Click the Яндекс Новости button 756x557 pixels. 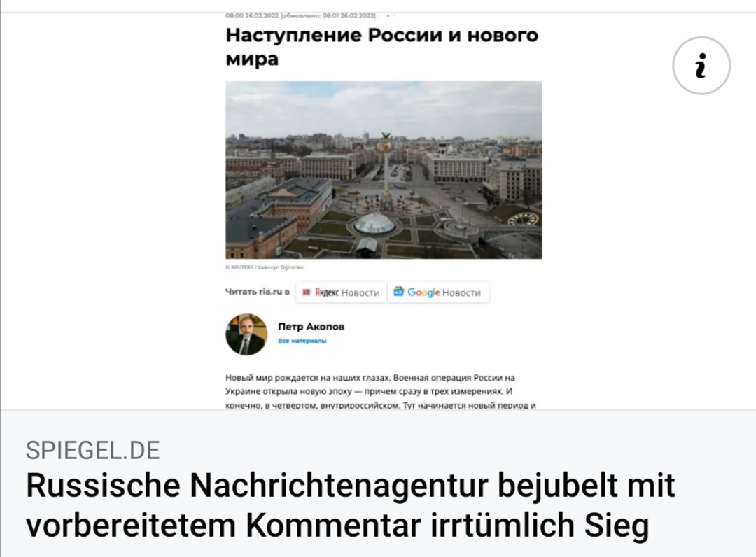[x=342, y=292]
